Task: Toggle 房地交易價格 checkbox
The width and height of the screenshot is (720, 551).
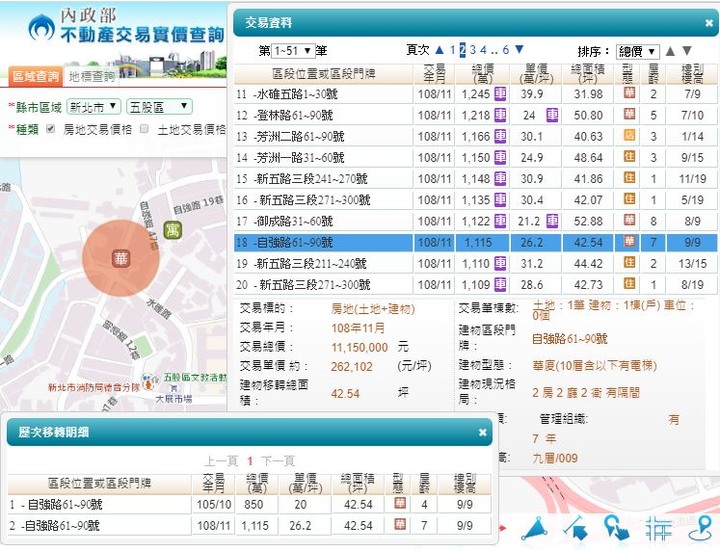Action: point(51,129)
